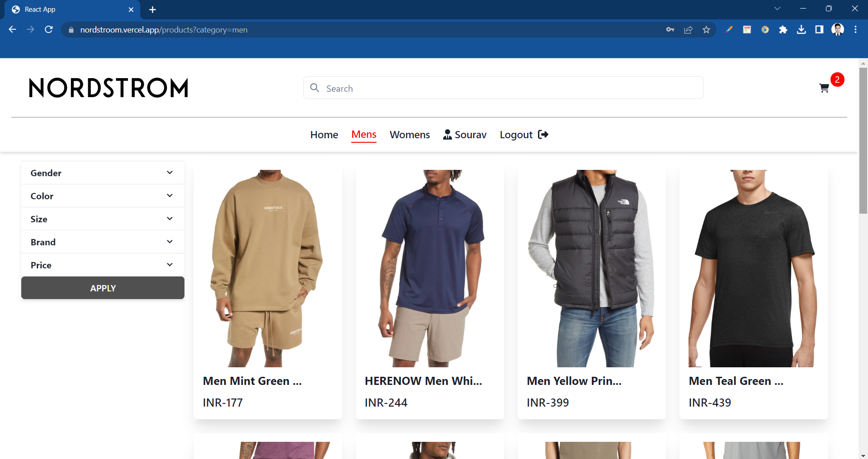Expand the Brand filter
Screen dimensions: 868x459
point(103,242)
